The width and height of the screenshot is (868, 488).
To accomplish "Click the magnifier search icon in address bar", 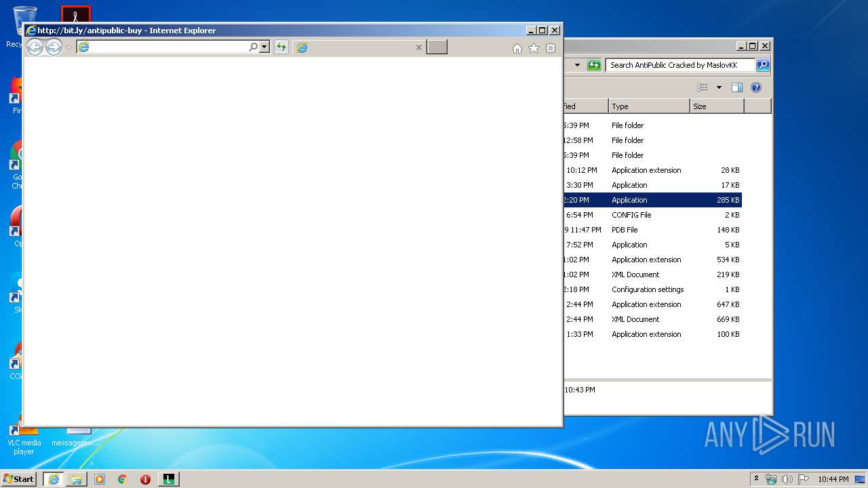I will 254,47.
